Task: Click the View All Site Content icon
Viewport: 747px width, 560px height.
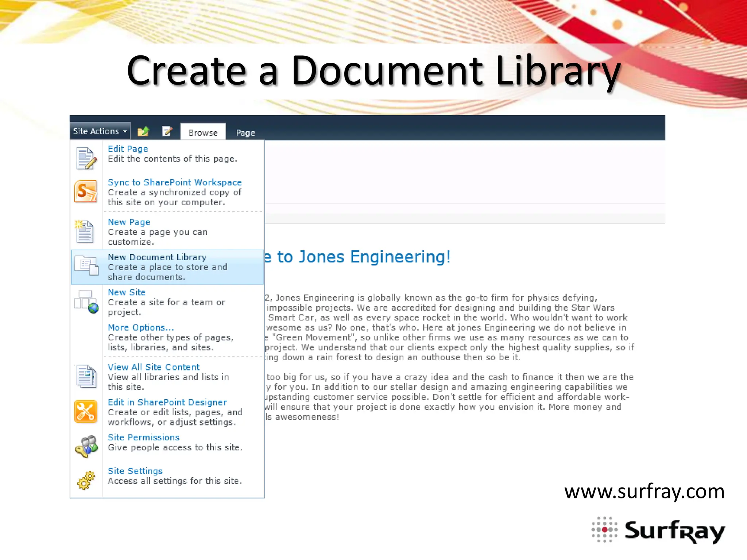Action: tap(86, 376)
